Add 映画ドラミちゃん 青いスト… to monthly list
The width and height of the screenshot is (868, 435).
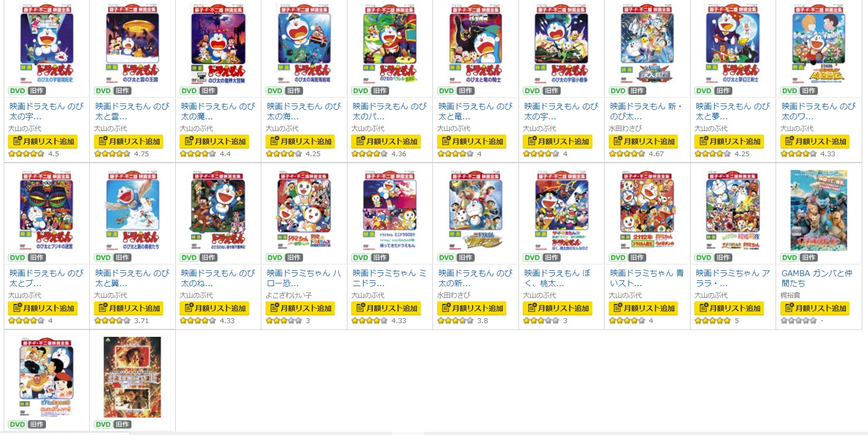click(x=644, y=308)
